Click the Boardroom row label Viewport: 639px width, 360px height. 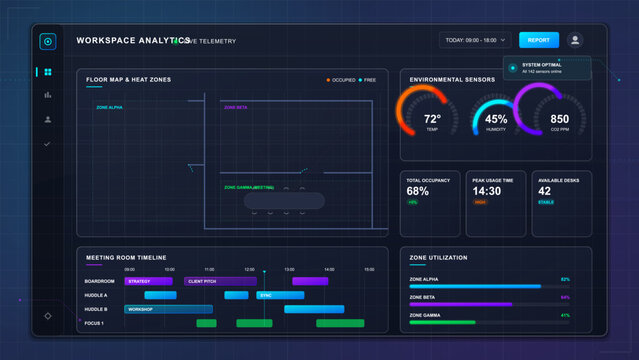[x=99, y=281]
